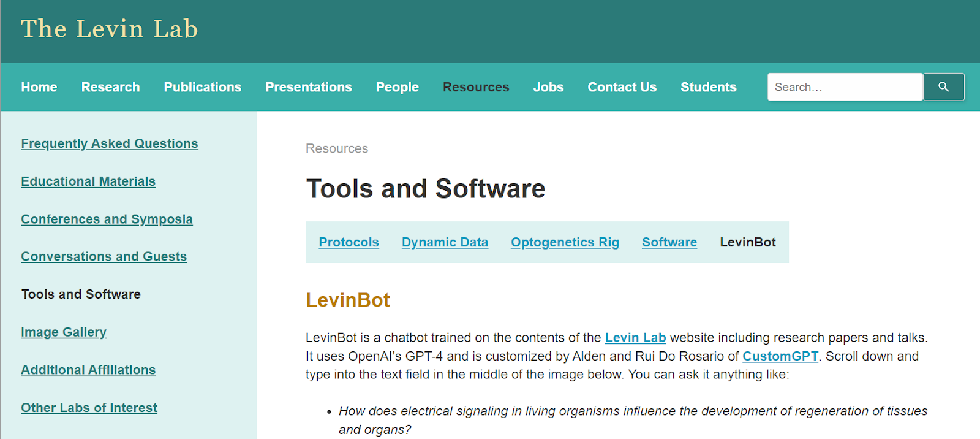Open the People menu item

[398, 87]
